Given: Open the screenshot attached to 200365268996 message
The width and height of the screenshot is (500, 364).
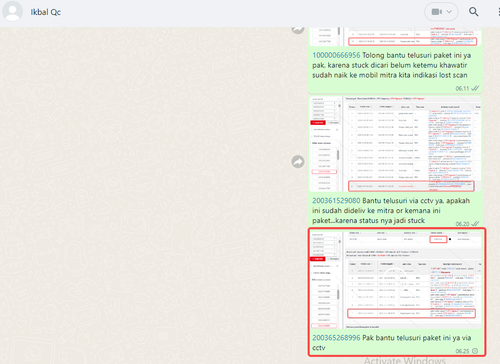Looking at the screenshot, I should click(x=396, y=279).
